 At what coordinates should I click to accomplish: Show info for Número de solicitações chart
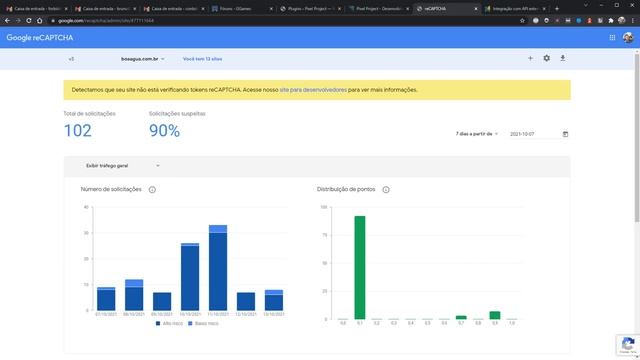click(152, 189)
